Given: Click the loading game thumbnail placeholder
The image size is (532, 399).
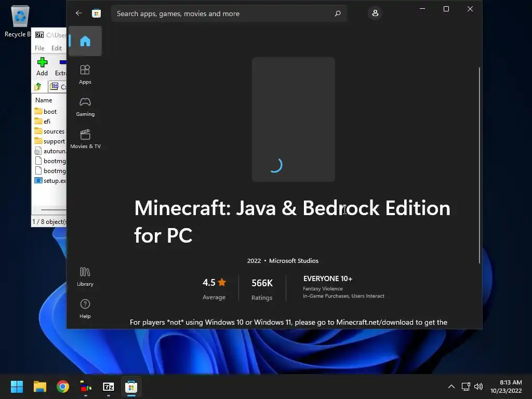Looking at the screenshot, I should [294, 119].
